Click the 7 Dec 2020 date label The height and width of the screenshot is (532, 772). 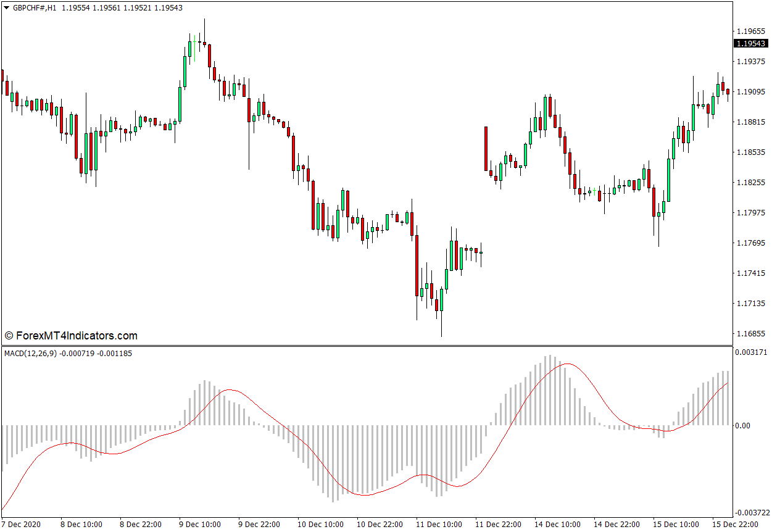(22, 524)
